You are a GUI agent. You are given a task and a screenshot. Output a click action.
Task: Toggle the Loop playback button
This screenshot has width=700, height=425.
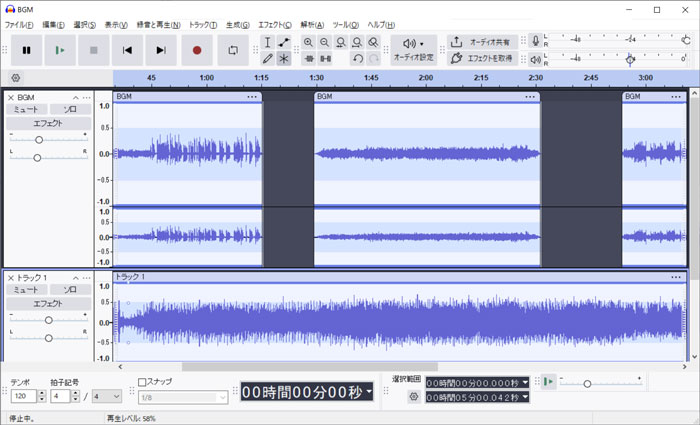click(233, 50)
